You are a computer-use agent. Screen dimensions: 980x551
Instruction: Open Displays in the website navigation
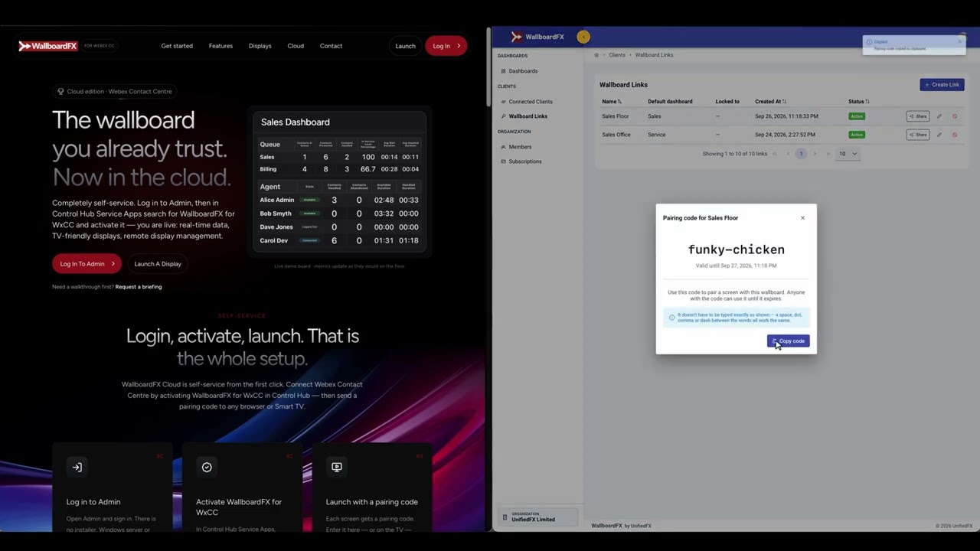260,46
